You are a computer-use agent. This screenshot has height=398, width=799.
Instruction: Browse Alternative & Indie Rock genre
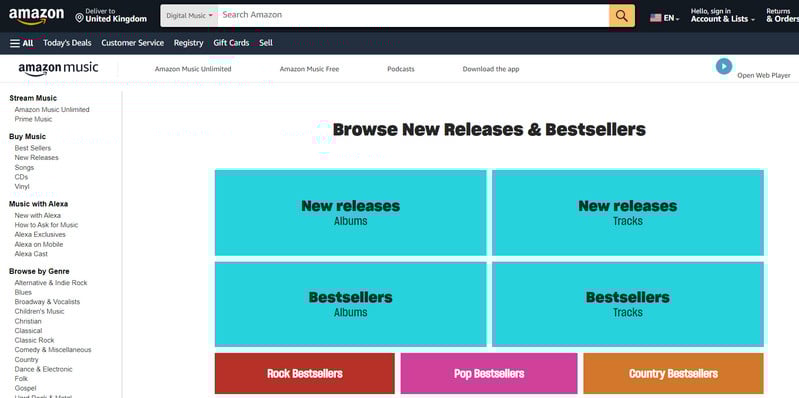(51, 283)
